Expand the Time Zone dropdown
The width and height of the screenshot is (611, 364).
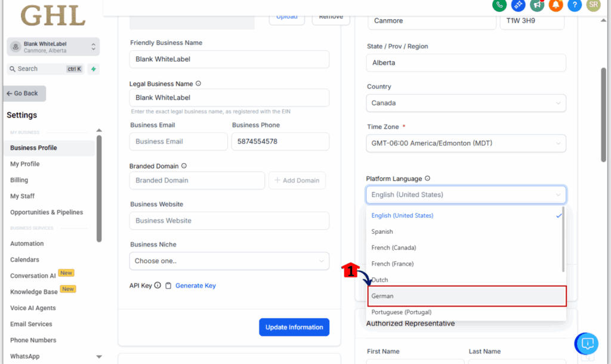click(x=466, y=143)
